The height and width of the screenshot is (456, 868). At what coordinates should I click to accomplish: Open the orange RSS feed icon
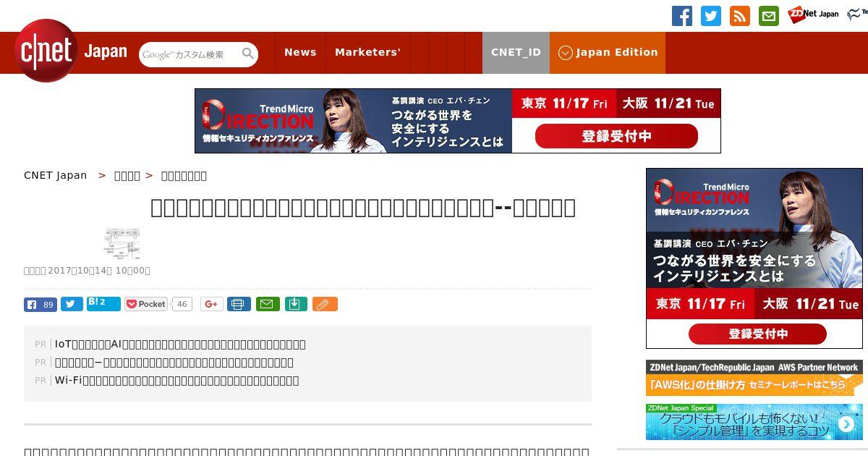coord(740,16)
